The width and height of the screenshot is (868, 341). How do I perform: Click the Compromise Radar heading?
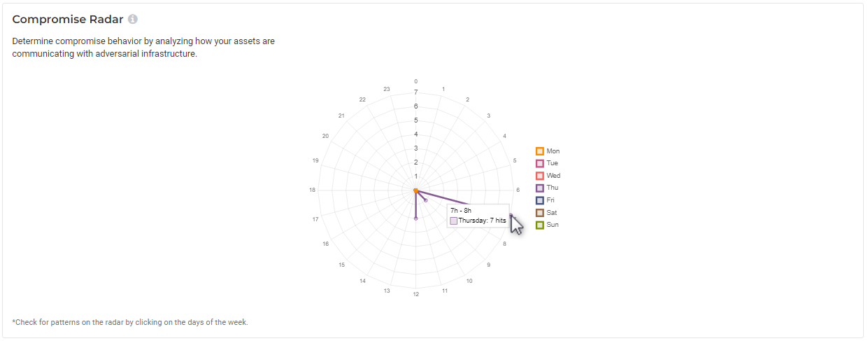tap(68, 19)
